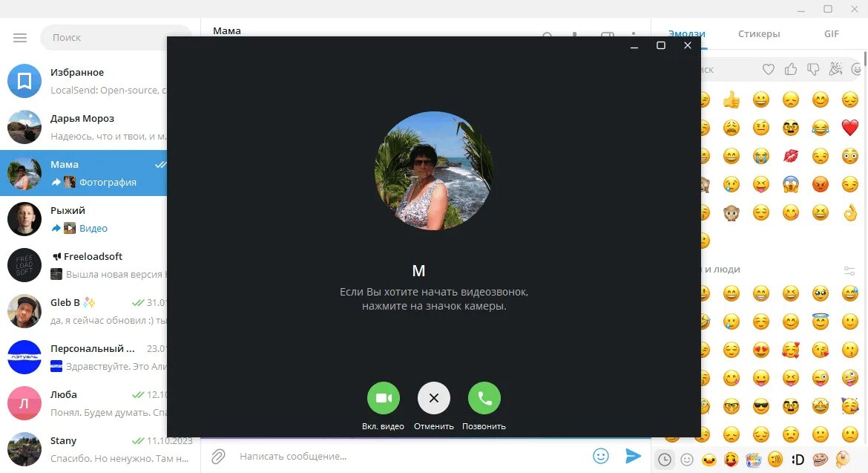Open the Gleb B chat
This screenshot has width=868, height=473.
(84, 310)
